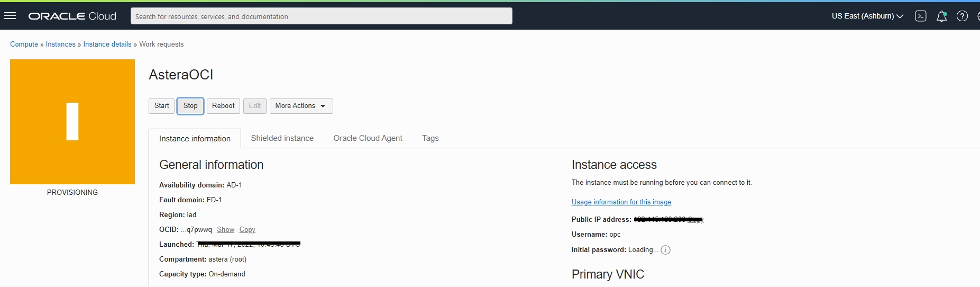Select the Tags tab
This screenshot has height=287, width=980.
point(430,138)
